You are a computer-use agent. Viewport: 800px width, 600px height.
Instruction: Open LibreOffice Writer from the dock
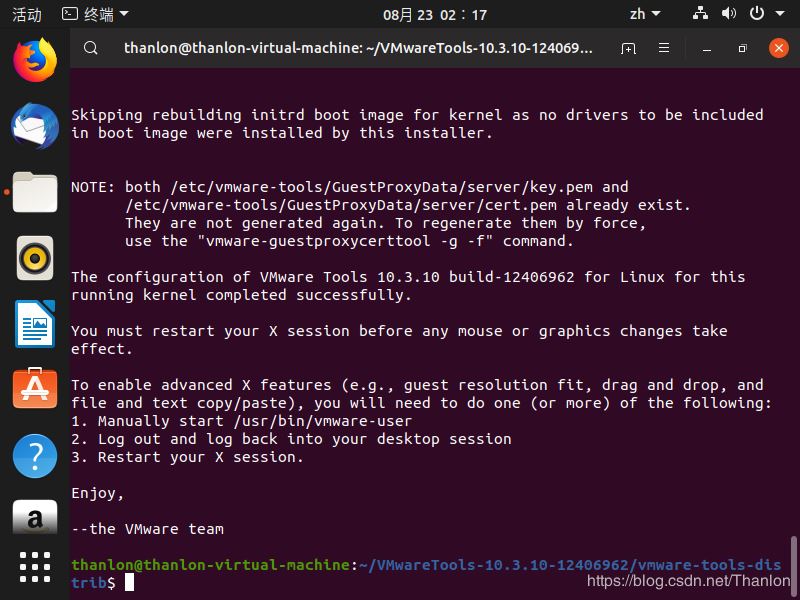click(x=35, y=324)
